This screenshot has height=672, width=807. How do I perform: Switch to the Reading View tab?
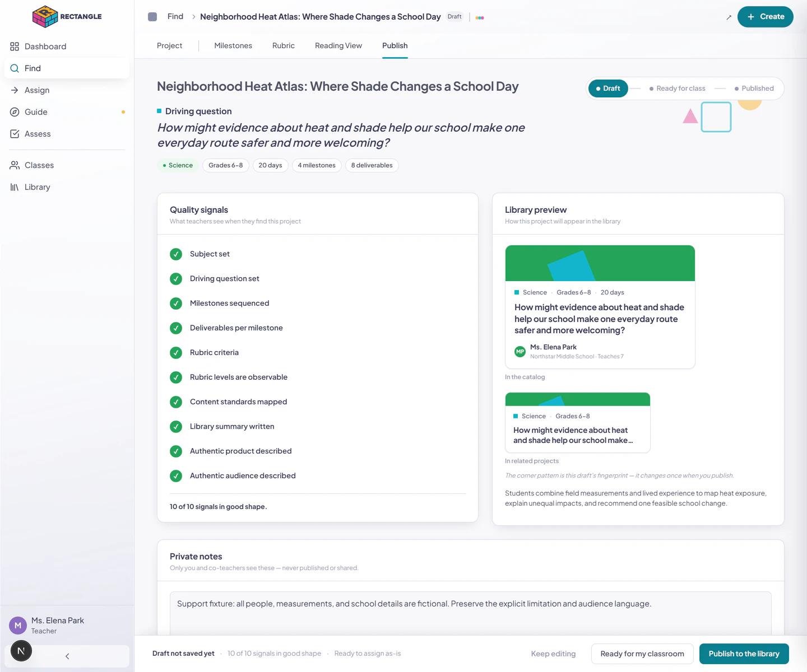338,46
